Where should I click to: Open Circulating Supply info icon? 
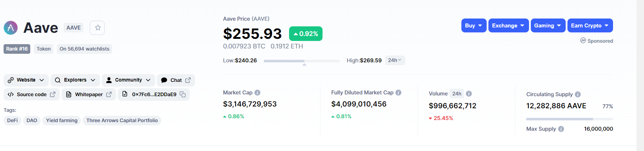(578, 94)
